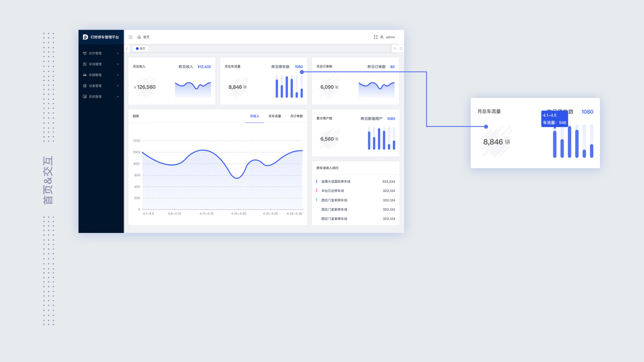
Task: Click the monthly income sparkline chart
Action: point(193,89)
